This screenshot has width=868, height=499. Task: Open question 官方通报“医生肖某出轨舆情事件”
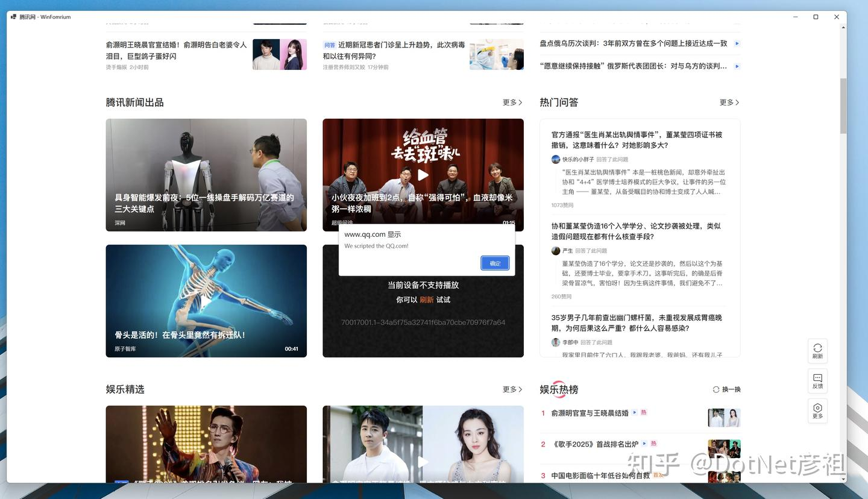tap(637, 140)
